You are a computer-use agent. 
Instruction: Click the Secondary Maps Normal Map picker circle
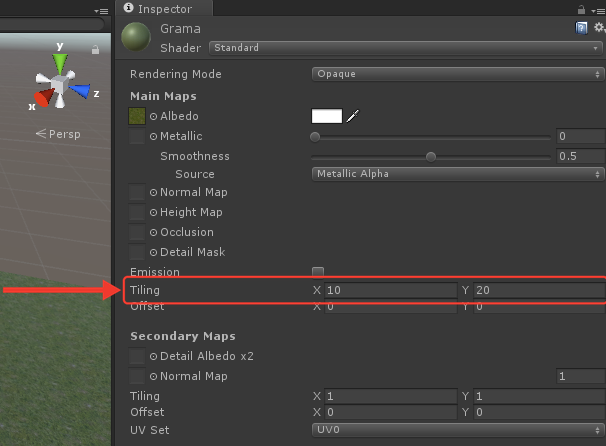(x=153, y=376)
